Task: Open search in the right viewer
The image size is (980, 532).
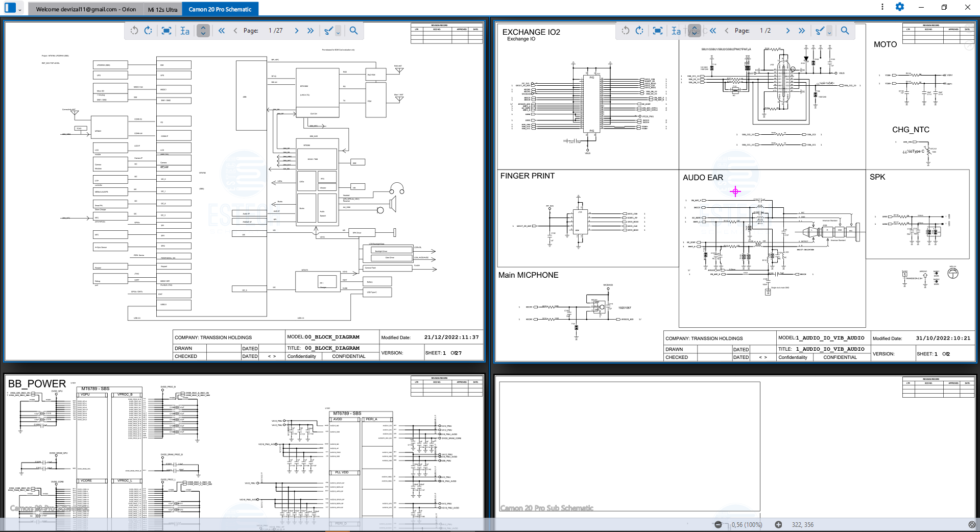Action: pyautogui.click(x=845, y=31)
